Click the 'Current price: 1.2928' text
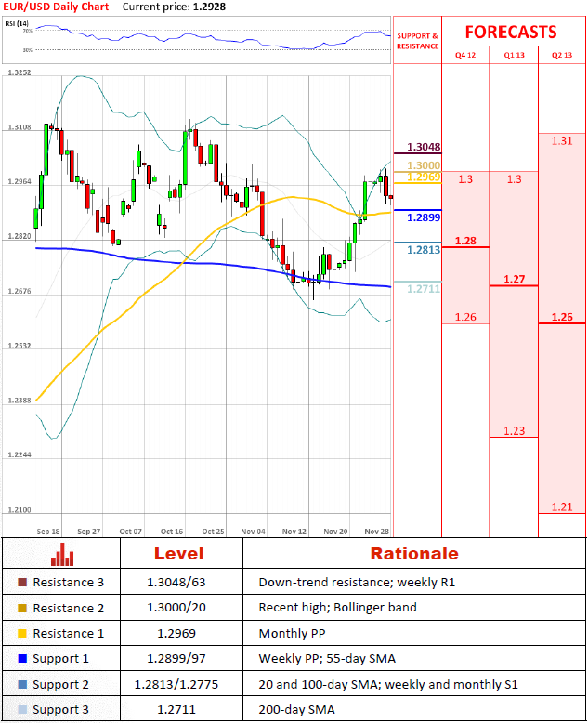Screen dimensions: 588x723 tap(175, 7)
